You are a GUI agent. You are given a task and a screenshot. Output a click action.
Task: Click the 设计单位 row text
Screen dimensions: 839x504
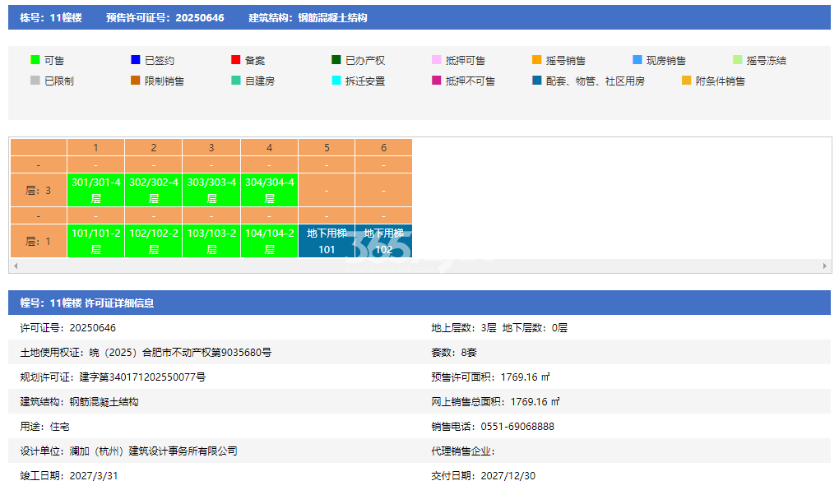(128, 451)
